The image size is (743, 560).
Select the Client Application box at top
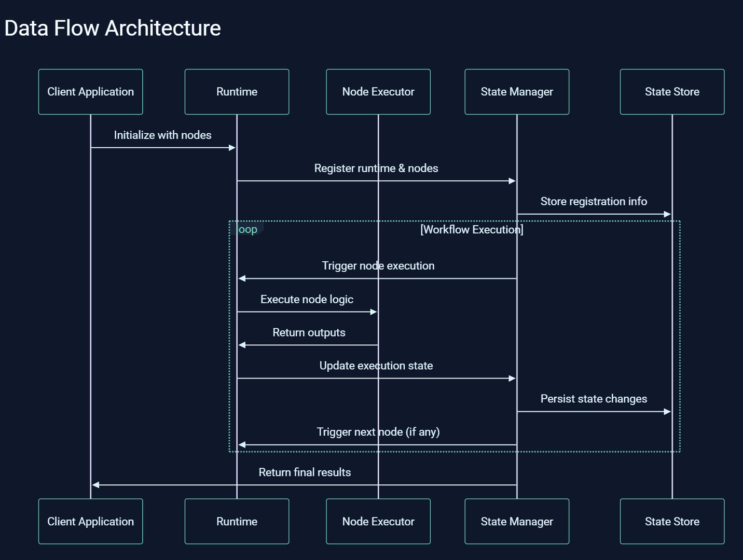pyautogui.click(x=90, y=92)
